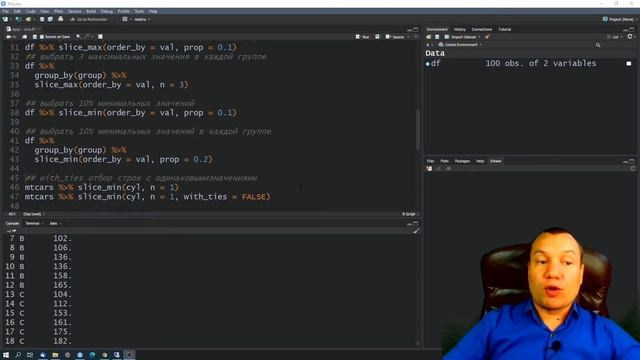Maximize the Console pane
This screenshot has height=360, width=640.
click(416, 224)
